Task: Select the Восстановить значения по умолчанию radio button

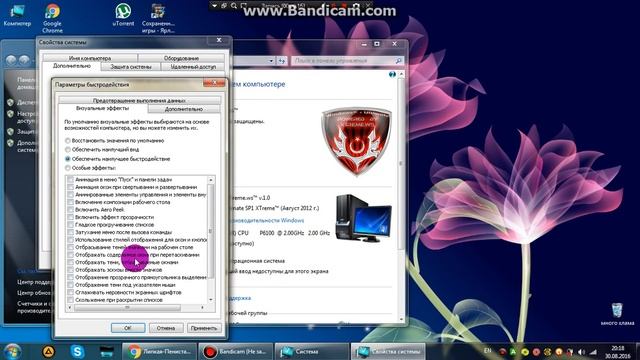Action: pyautogui.click(x=68, y=141)
